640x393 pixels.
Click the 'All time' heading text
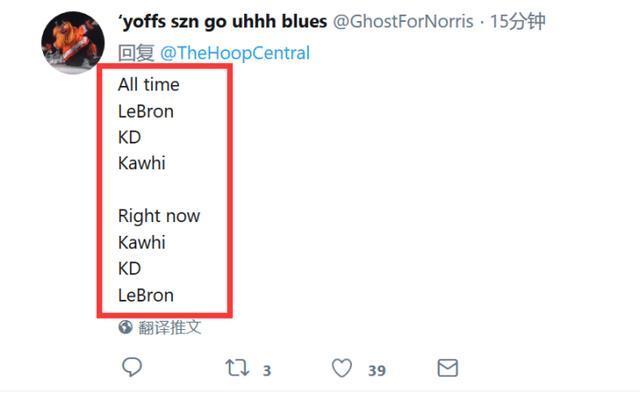(x=149, y=84)
